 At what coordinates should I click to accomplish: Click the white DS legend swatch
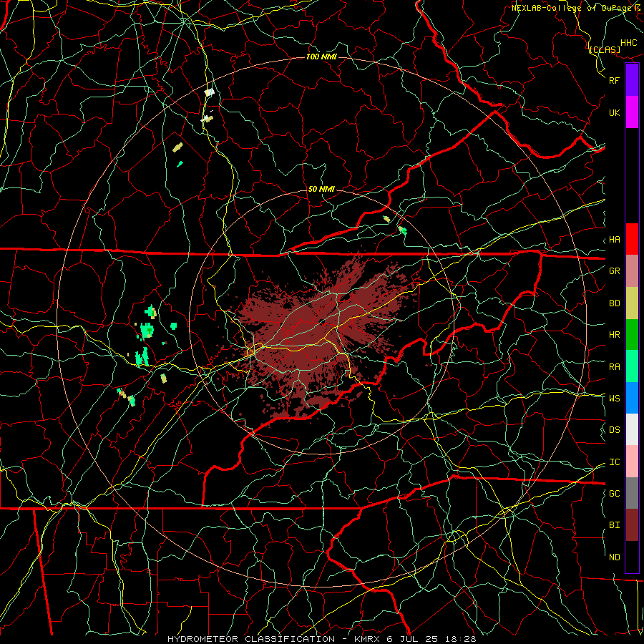632,429
